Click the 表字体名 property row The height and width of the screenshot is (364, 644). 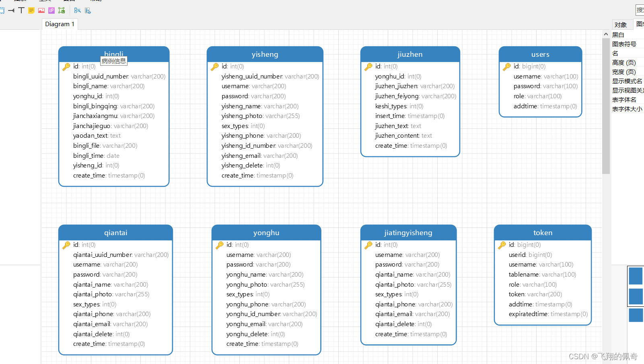pos(628,100)
